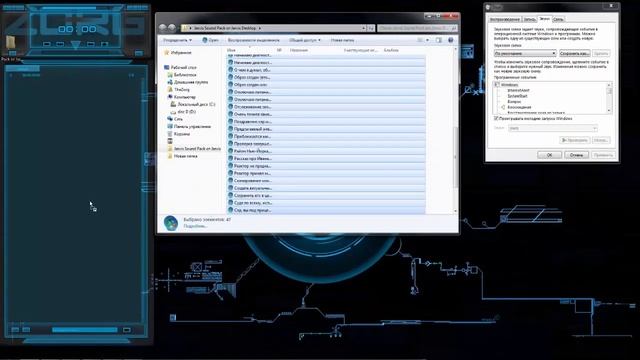Click Отмена in the sound dialog
The image size is (640, 360).
576,155
